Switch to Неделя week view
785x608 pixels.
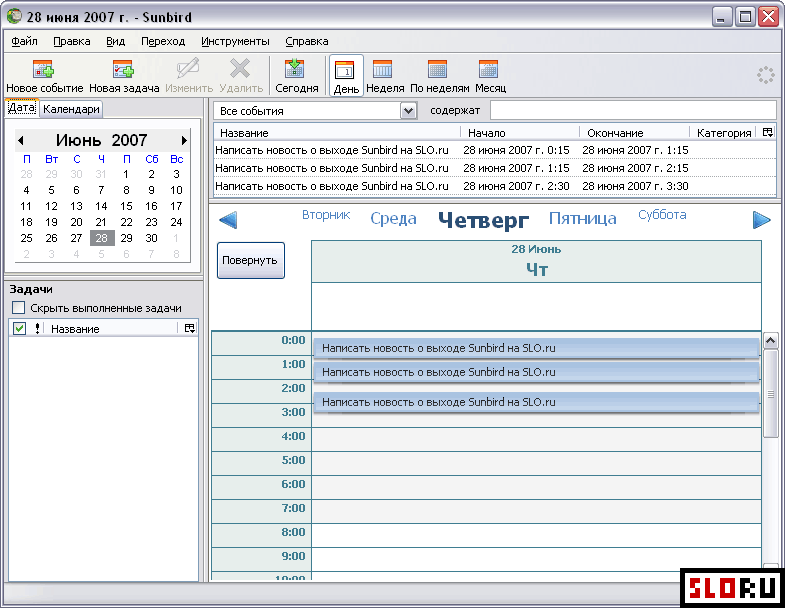[384, 76]
